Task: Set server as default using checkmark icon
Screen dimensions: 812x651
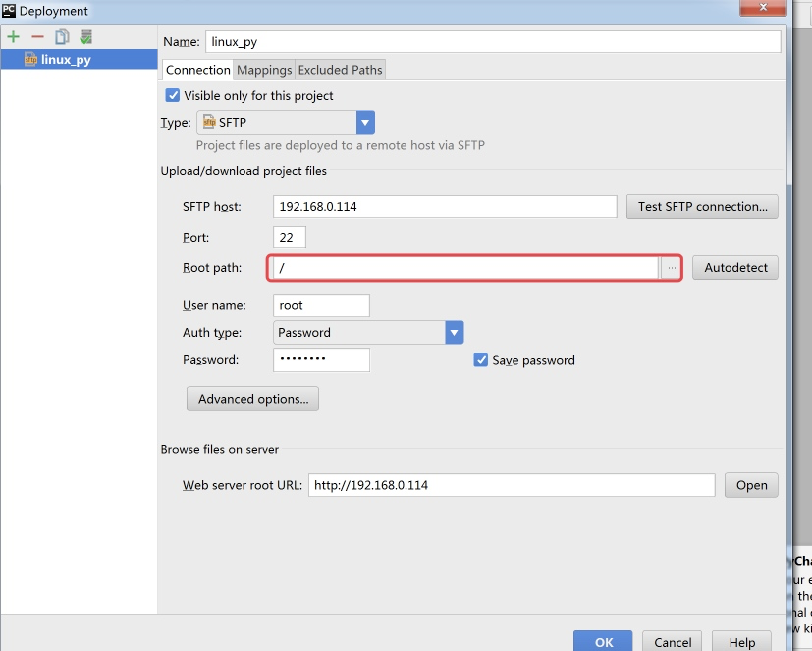Action: [x=86, y=36]
